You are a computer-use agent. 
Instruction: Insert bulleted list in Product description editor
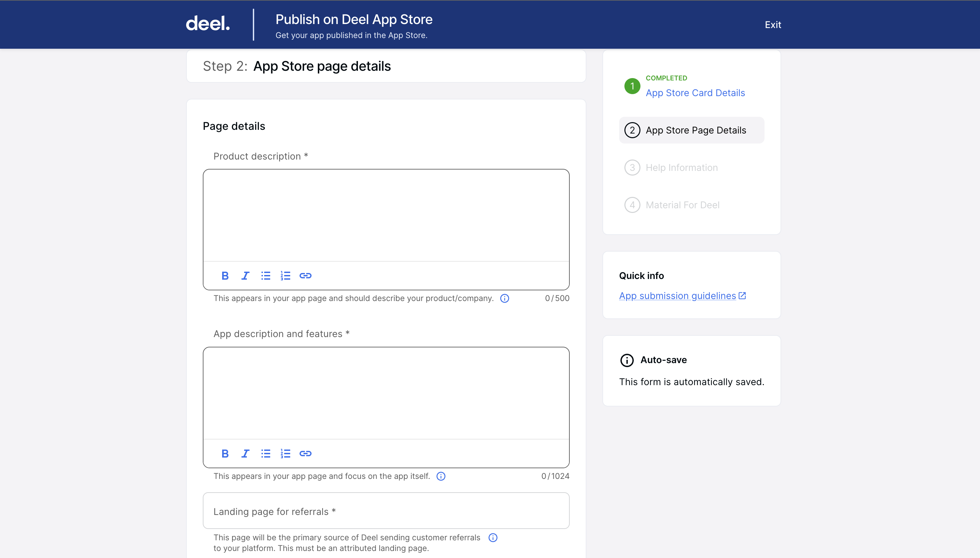(266, 276)
